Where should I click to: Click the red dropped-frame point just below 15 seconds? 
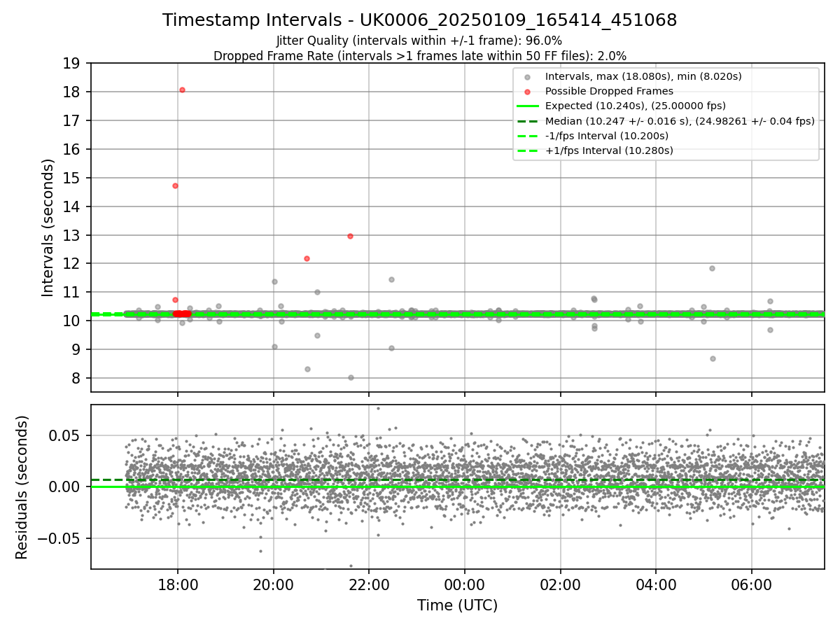coord(175,185)
